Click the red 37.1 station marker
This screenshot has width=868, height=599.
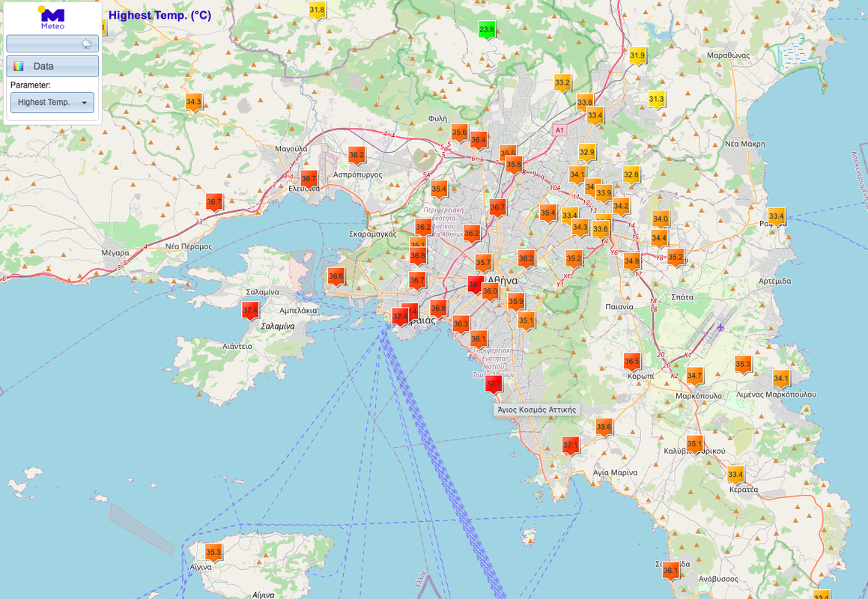coord(571,445)
